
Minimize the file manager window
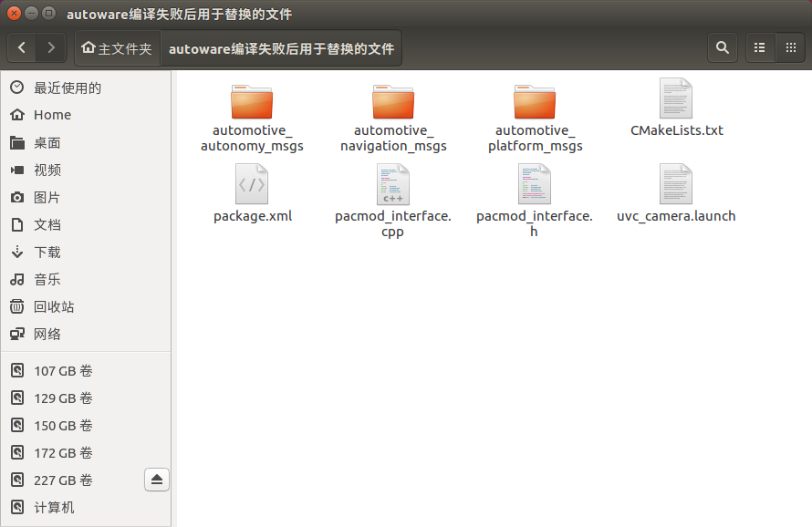pos(32,14)
